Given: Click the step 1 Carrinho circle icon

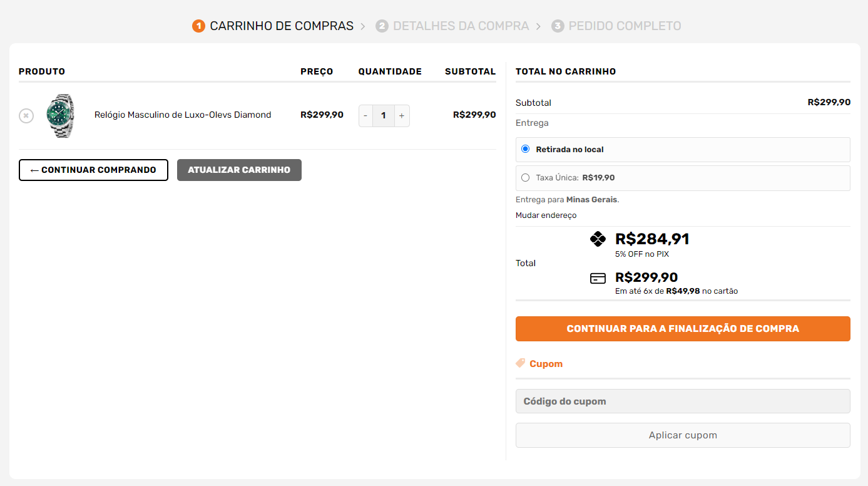Looking at the screenshot, I should tap(198, 26).
